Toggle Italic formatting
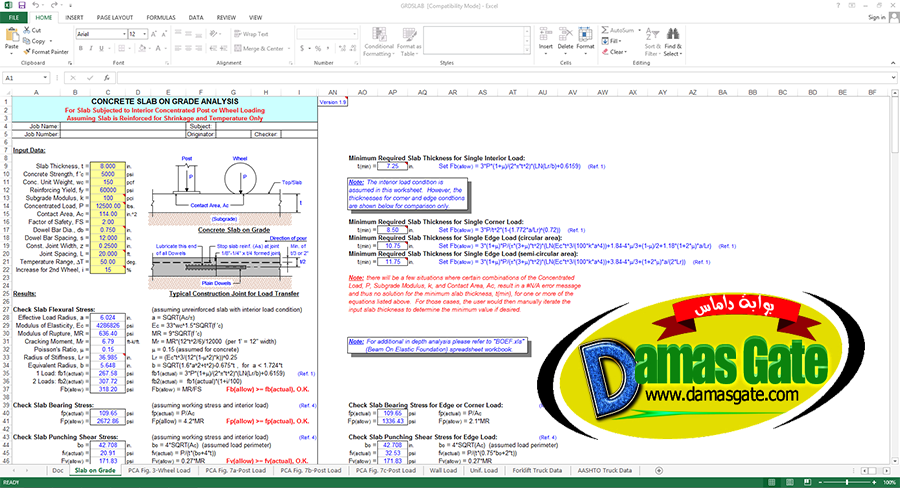900x488 pixels. pos(91,49)
